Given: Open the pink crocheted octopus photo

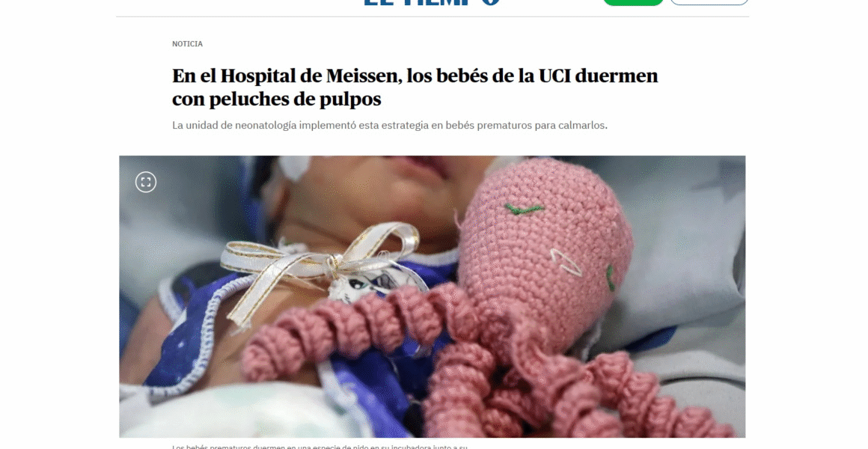Looking at the screenshot, I should [433, 297].
